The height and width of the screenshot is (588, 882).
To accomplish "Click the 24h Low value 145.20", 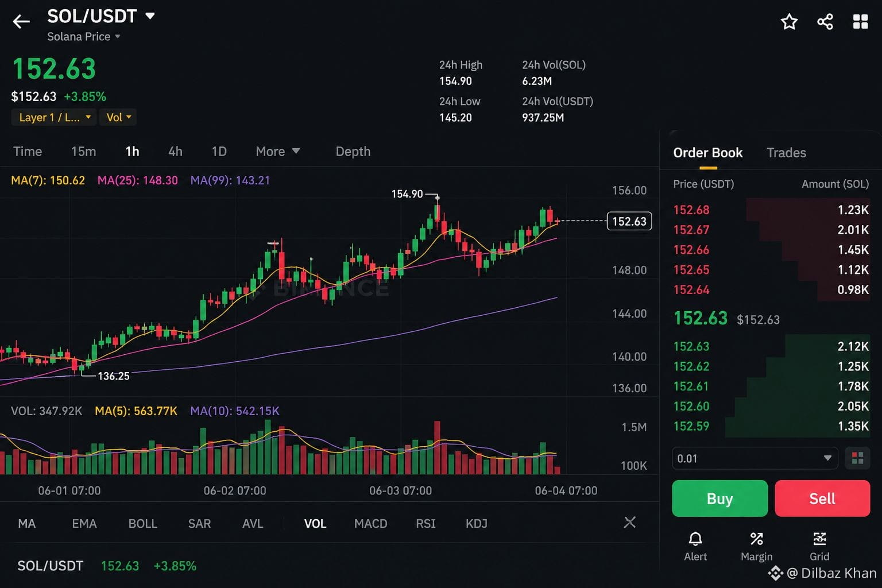I will [455, 118].
